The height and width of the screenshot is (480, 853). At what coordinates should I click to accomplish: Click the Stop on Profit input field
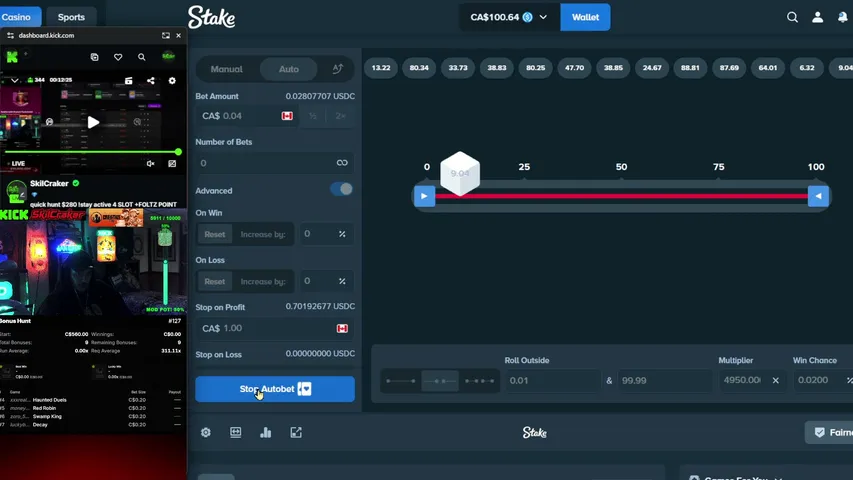click(275, 328)
